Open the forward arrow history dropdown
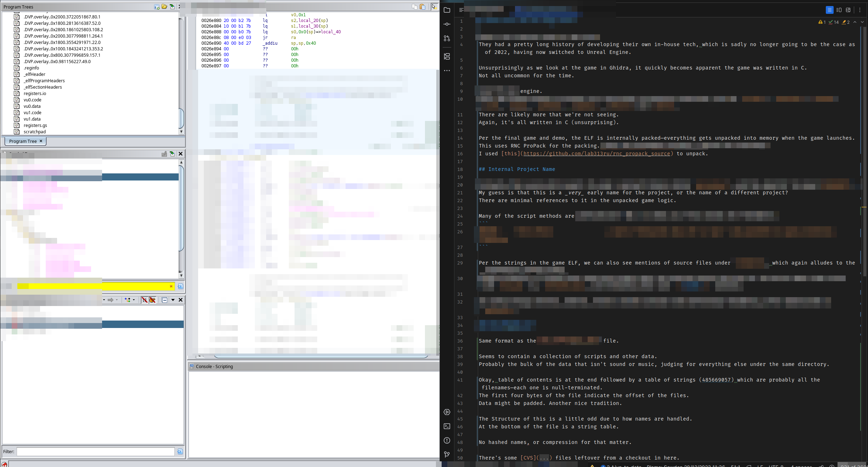 pyautogui.click(x=117, y=300)
